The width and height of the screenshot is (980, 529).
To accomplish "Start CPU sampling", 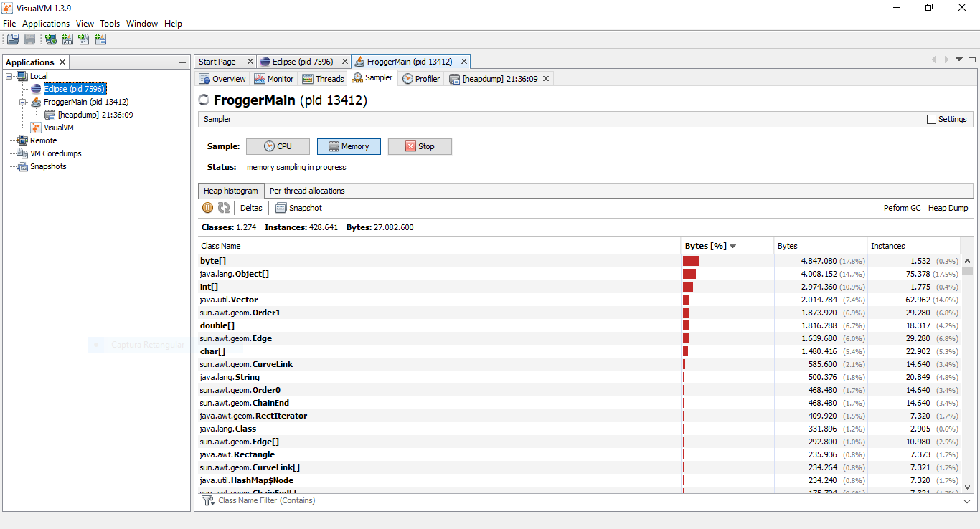I will click(278, 146).
